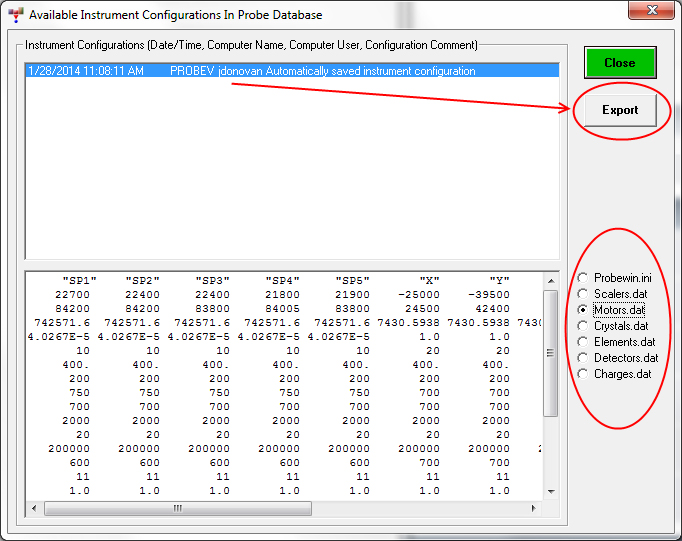Click the vertical scrollbar down arrow
Screen dimensions: 682x541
(551, 491)
